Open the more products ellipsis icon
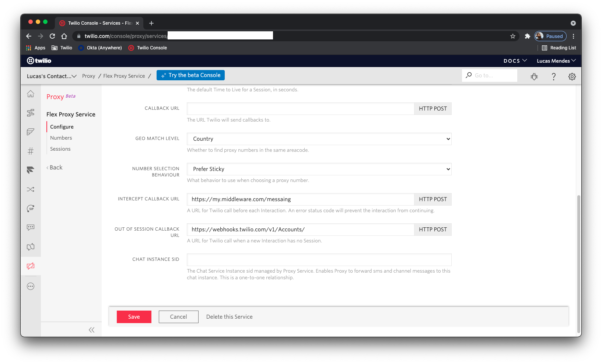Screen dimensions: 602x364 (x=31, y=286)
